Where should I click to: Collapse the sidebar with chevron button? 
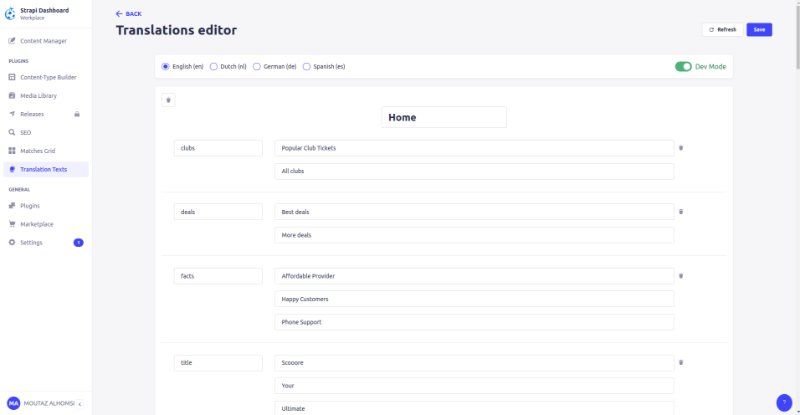click(80, 404)
